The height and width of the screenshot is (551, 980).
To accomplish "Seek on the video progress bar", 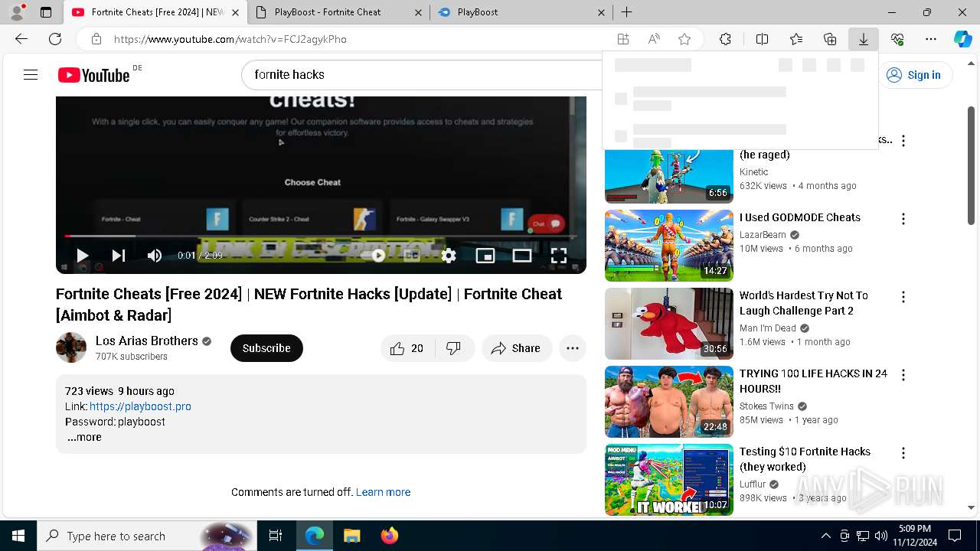I will point(321,236).
